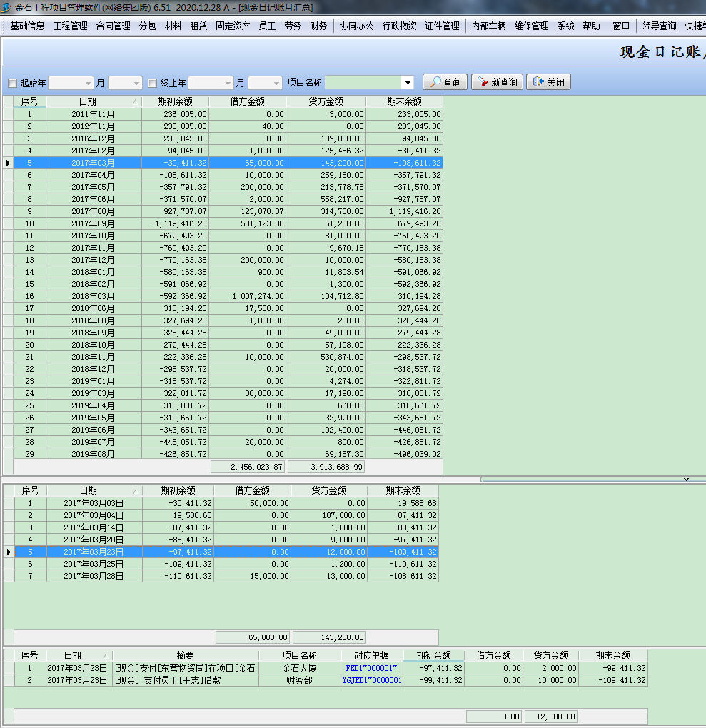The width and height of the screenshot is (706, 728).
Task: Click the 领导查询 toolbar item
Action: 659,26
